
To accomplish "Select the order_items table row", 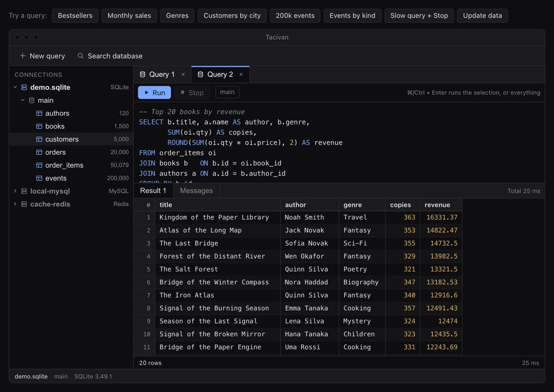I will (71, 165).
